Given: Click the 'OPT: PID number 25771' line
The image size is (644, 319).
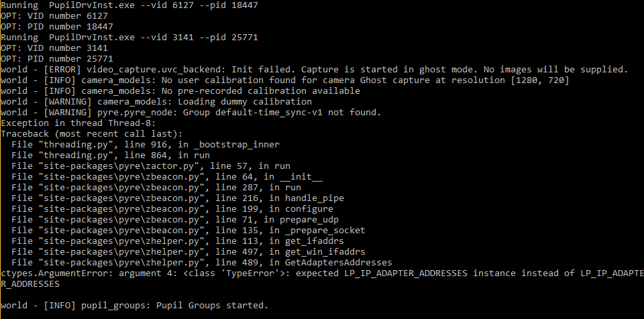Looking at the screenshot, I should coord(57,59).
